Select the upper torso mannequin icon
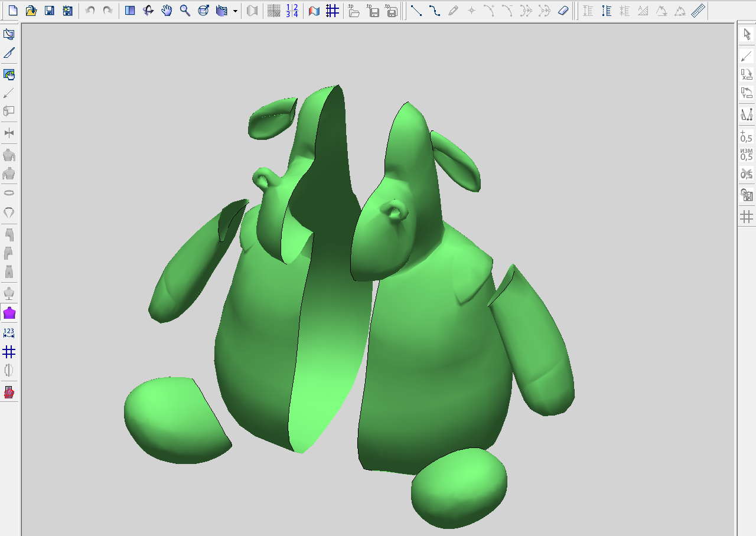Image resolution: width=756 pixels, height=536 pixels. coord(9,155)
